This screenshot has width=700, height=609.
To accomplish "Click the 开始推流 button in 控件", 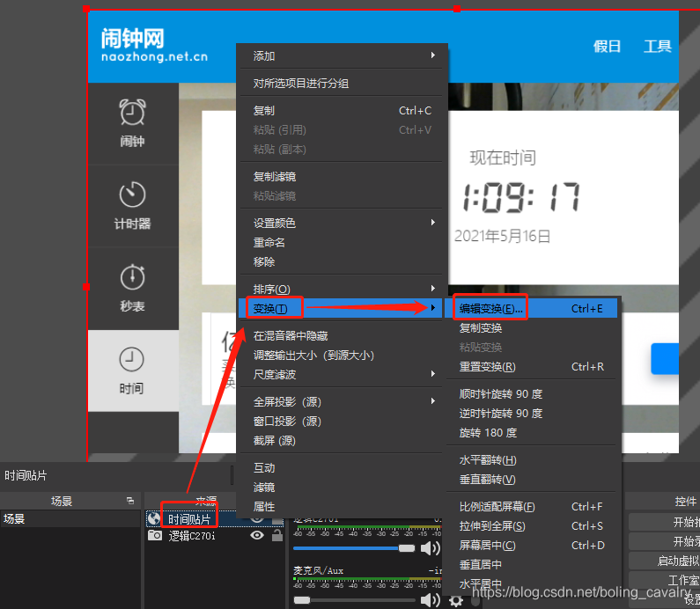I will point(664,522).
